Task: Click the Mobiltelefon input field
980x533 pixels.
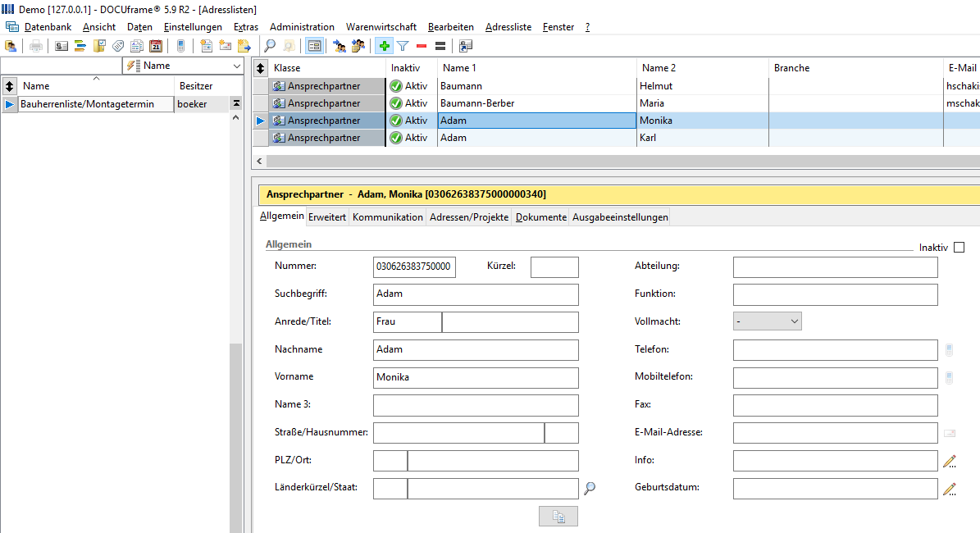Action: click(835, 377)
